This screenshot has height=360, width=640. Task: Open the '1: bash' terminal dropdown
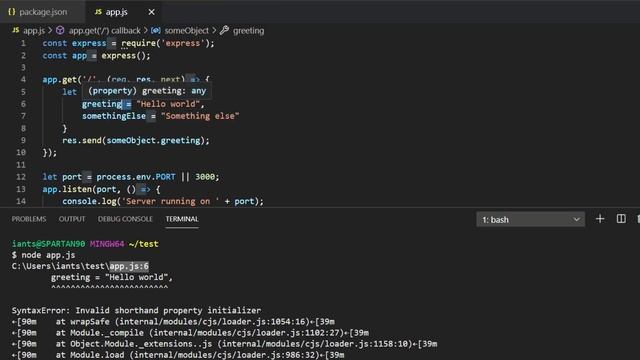[x=530, y=220]
